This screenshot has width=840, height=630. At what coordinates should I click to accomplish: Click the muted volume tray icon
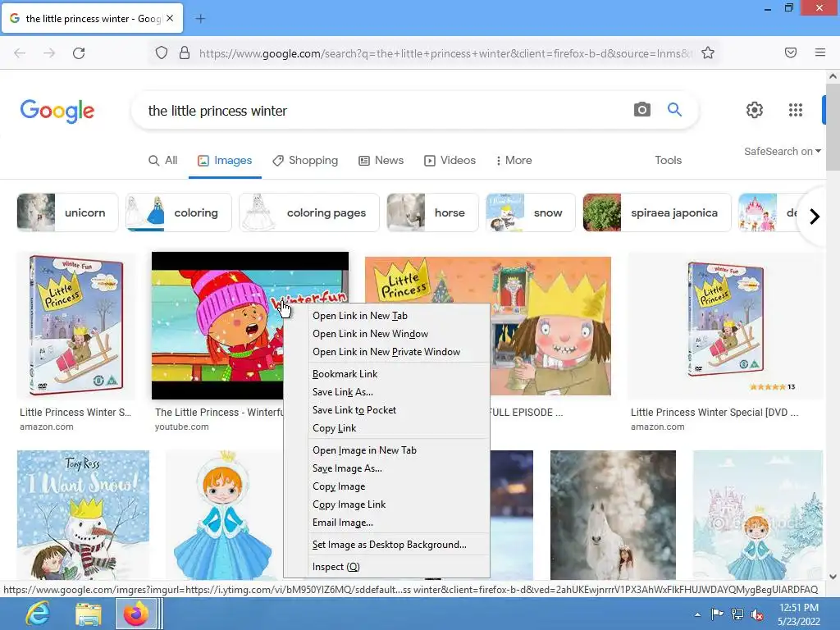pos(757,614)
